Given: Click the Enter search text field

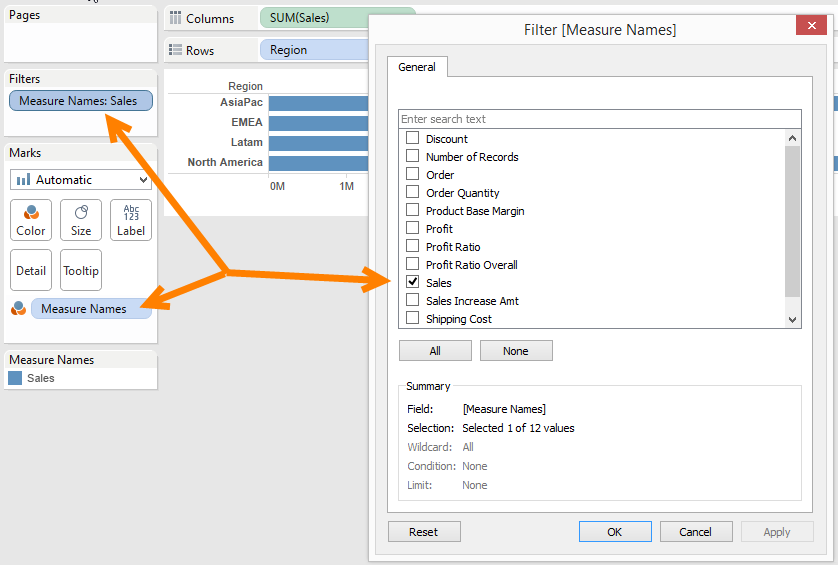Looking at the screenshot, I should (x=590, y=119).
